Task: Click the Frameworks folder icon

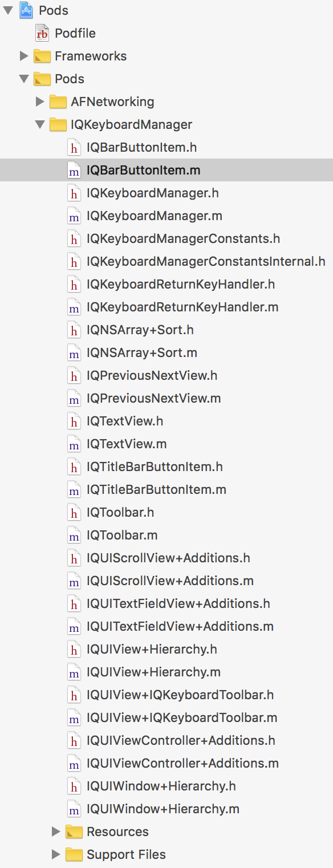Action: [40, 56]
